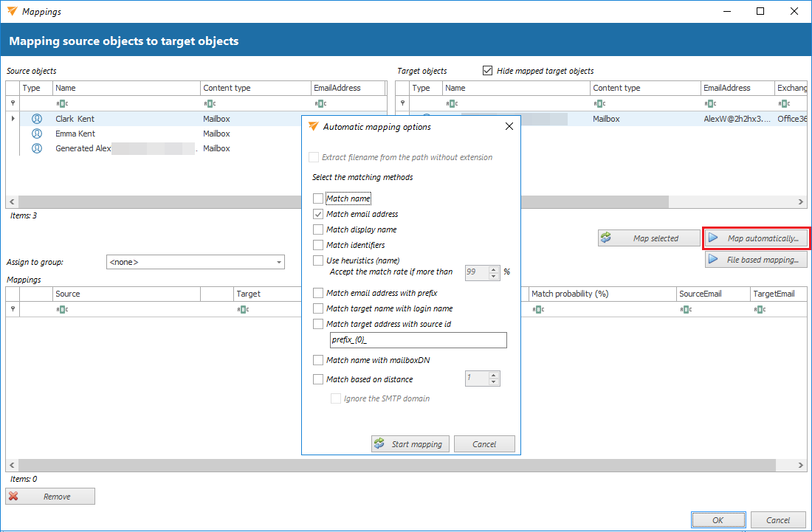Open the Assign to group dropdown
This screenshot has height=532, width=812.
point(279,262)
